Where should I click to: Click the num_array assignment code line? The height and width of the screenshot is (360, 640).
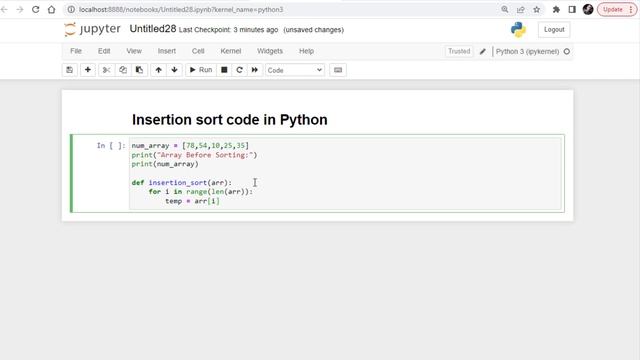[190, 146]
